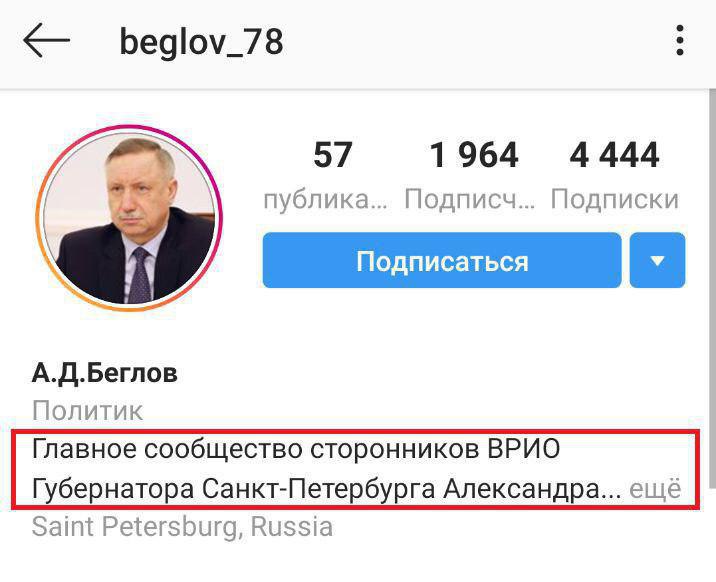Viewport: 716px width, 582px height.
Task: Click bio line Губернатора Санкт-Петербурга Александра
Action: 327,489
